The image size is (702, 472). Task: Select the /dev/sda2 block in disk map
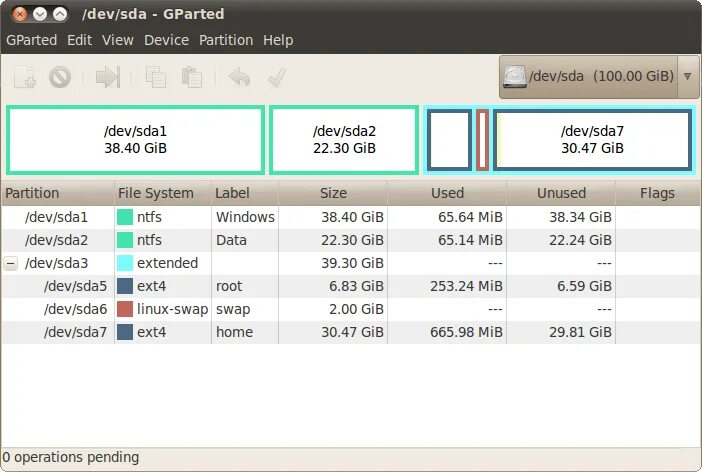[344, 140]
